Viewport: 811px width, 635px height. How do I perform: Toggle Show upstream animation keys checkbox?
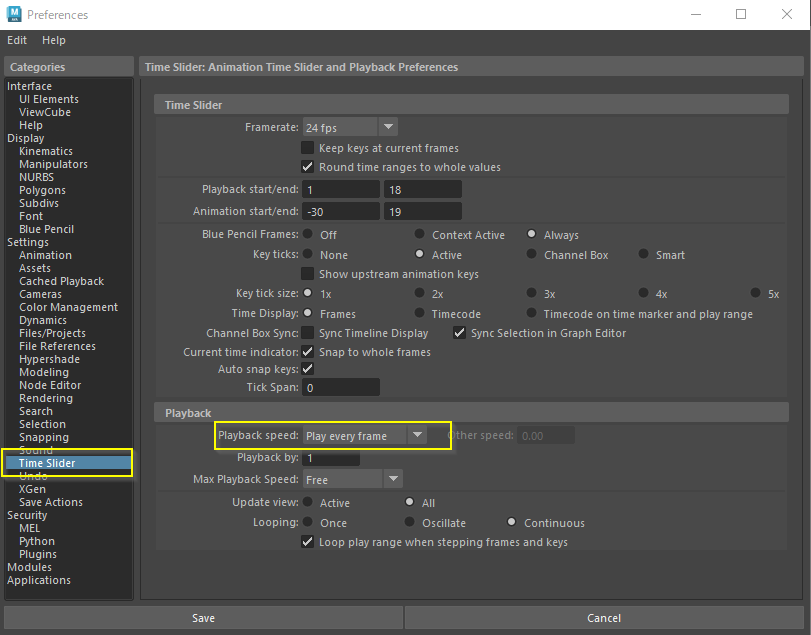click(308, 274)
